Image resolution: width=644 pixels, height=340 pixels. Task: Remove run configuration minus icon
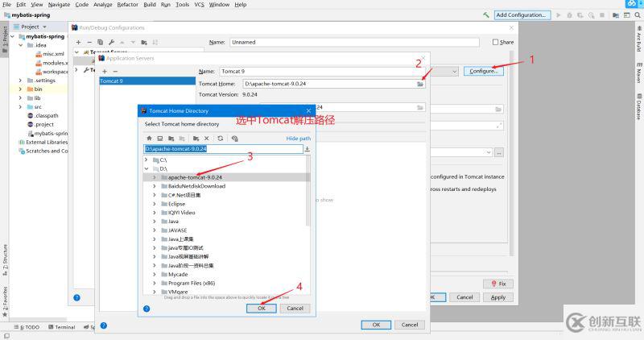(89, 42)
